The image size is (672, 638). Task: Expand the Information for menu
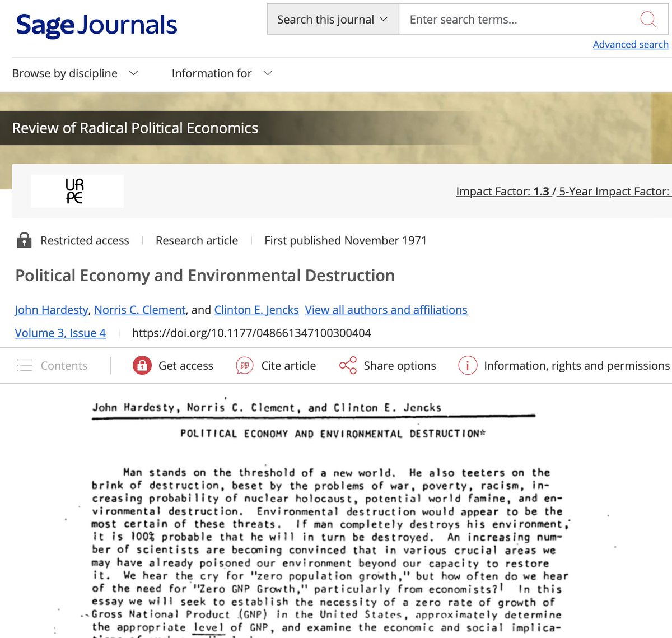[222, 73]
